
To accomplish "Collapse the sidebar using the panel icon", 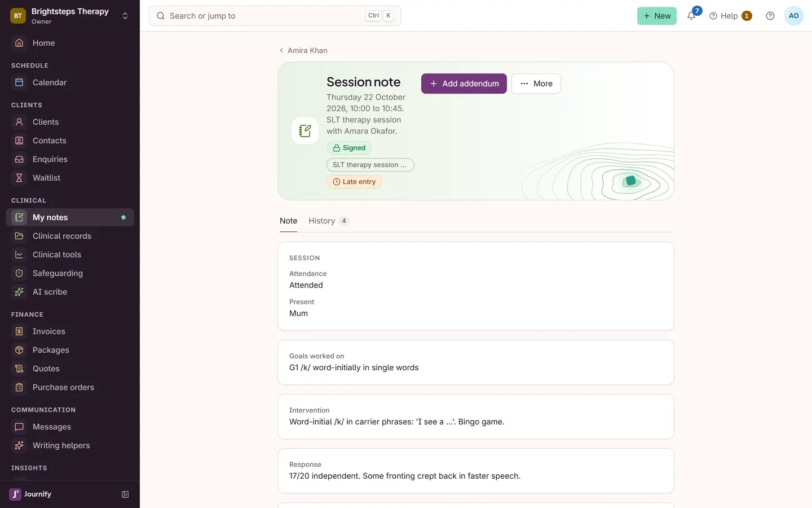I will 125,494.
